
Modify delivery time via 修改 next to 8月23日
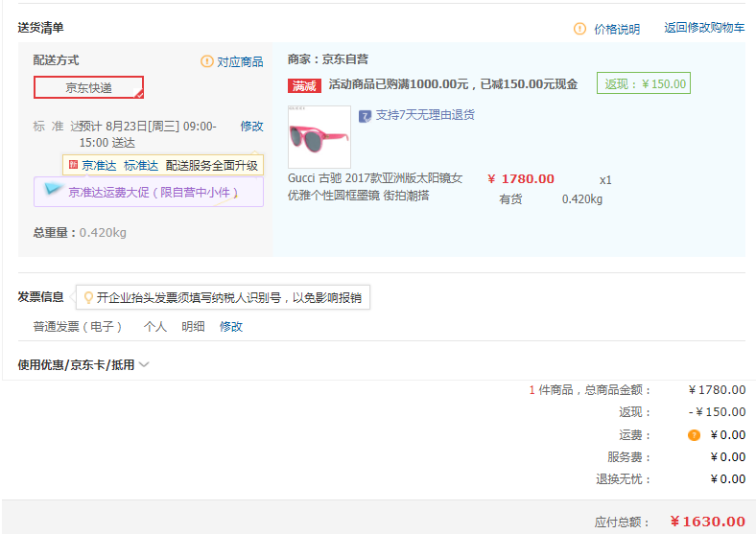coord(251,127)
